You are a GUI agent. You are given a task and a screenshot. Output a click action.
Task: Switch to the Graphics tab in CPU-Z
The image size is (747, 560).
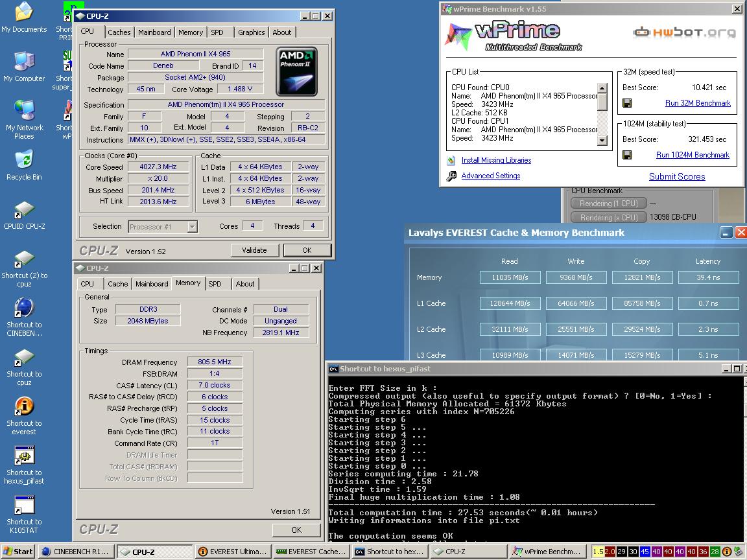point(251,32)
